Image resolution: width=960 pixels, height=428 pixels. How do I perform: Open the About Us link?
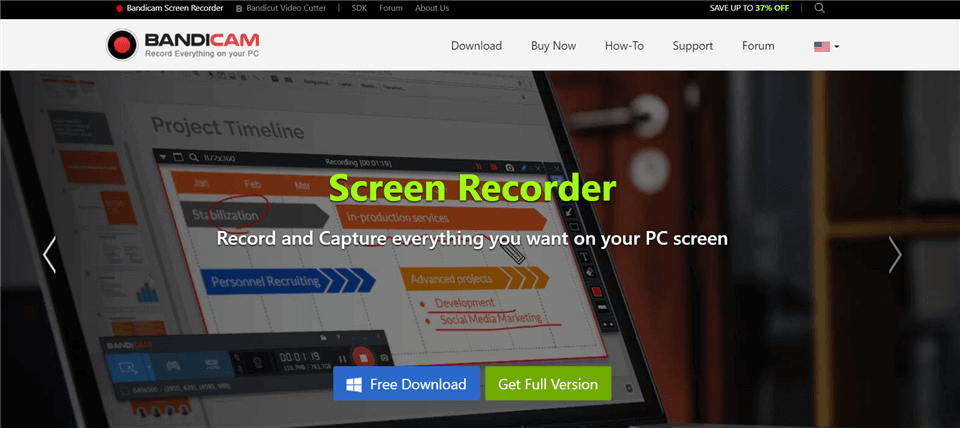[432, 8]
